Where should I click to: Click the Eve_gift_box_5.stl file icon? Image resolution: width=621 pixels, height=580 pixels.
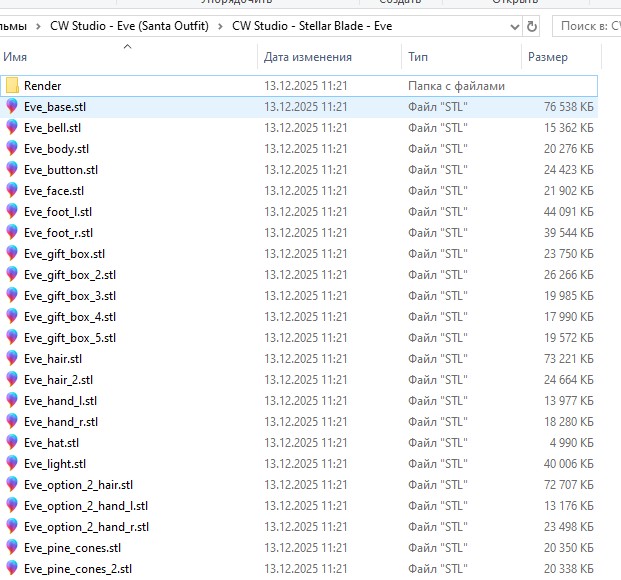[x=12, y=338]
